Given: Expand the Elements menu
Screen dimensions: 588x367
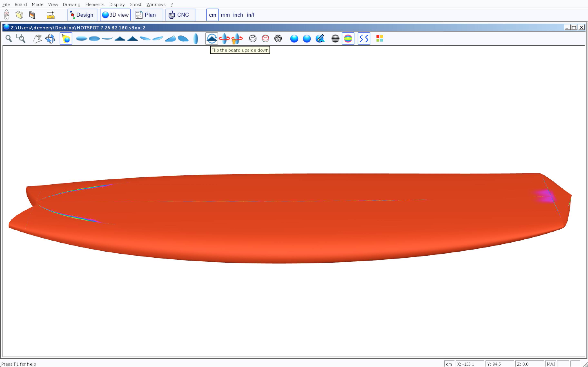Looking at the screenshot, I should click(x=95, y=4).
